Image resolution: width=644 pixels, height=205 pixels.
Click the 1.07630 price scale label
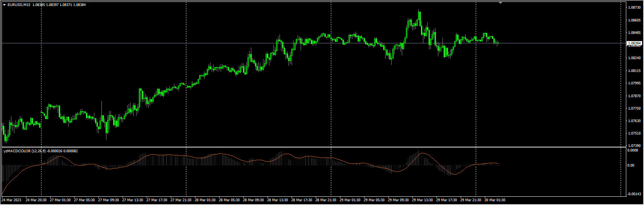[x=633, y=121]
